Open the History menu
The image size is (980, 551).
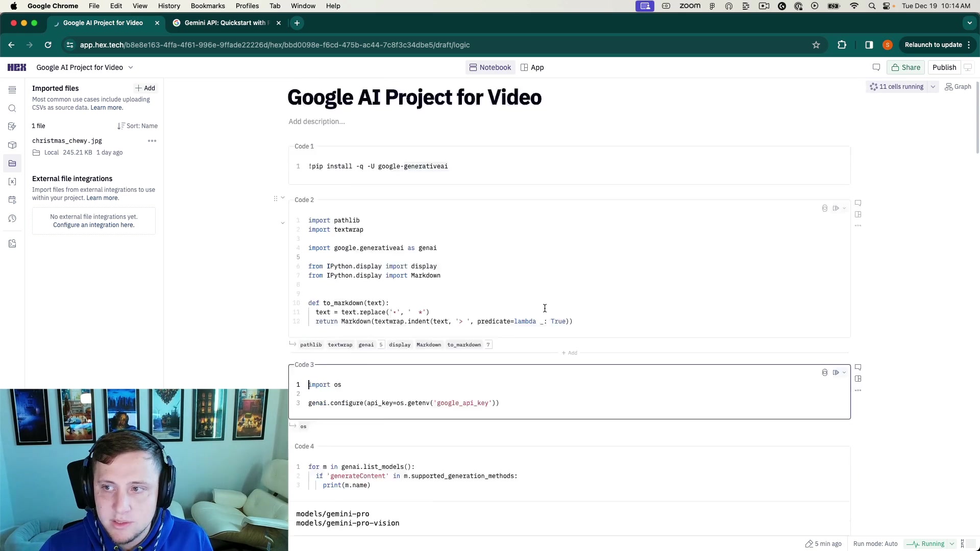tap(169, 6)
